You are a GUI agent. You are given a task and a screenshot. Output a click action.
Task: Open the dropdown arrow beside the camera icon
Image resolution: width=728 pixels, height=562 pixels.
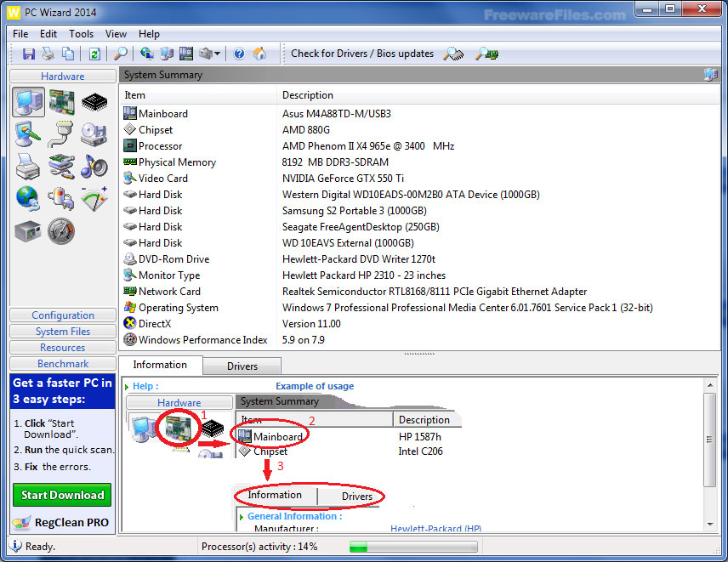coord(217,54)
